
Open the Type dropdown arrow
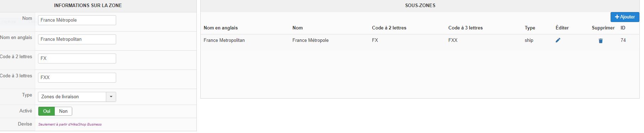pyautogui.click(x=111, y=97)
